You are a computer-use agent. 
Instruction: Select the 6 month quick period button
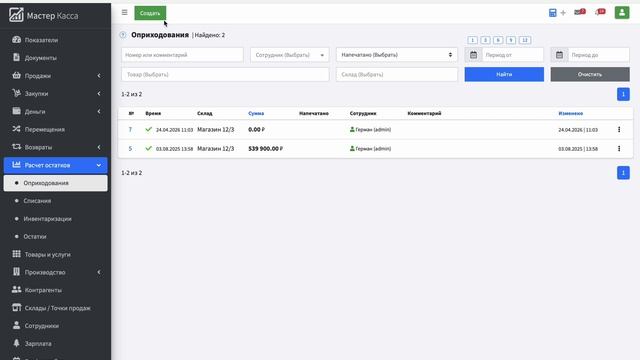click(x=498, y=40)
